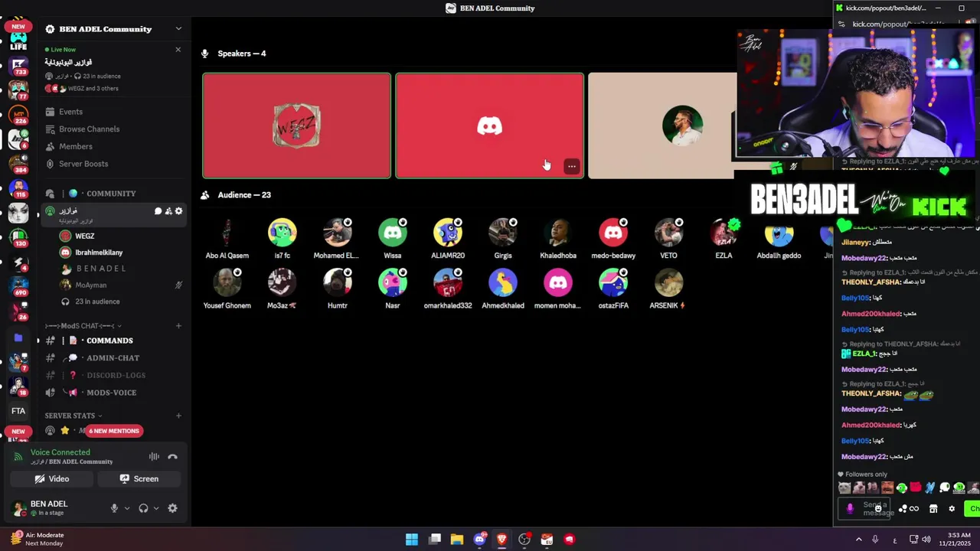The width and height of the screenshot is (980, 551).
Task: Select speaker WEGZ in channel list
Action: (x=84, y=236)
